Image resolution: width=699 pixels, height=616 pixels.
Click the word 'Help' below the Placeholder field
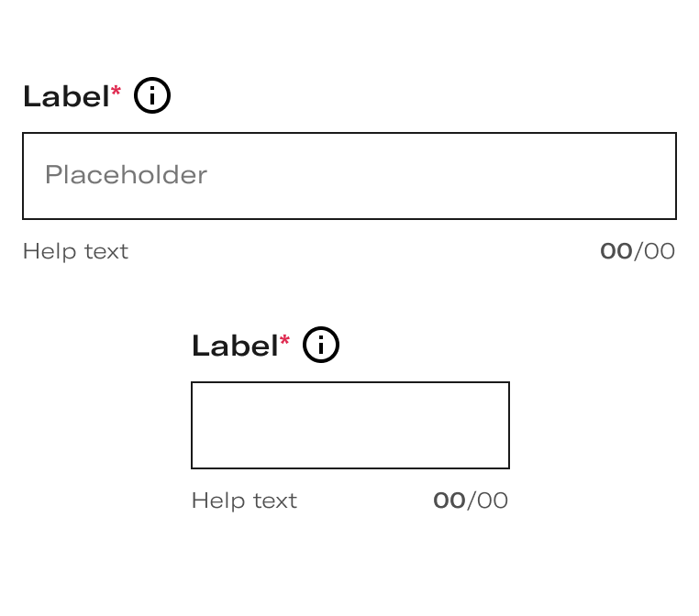pyautogui.click(x=50, y=252)
